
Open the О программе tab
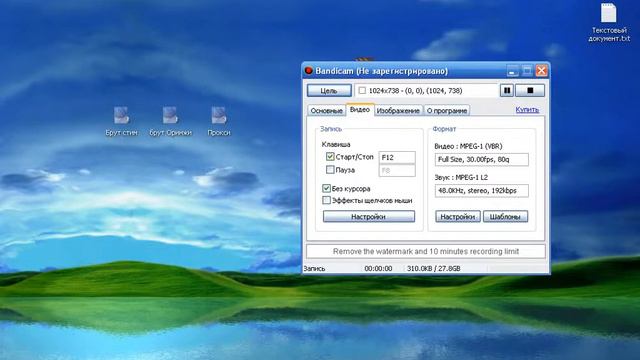[447, 111]
